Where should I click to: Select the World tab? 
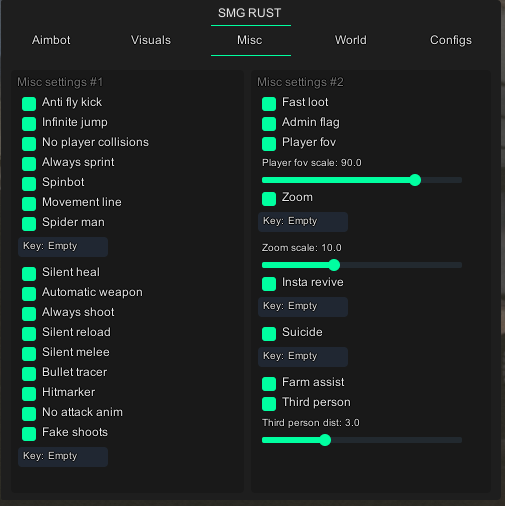coord(351,40)
